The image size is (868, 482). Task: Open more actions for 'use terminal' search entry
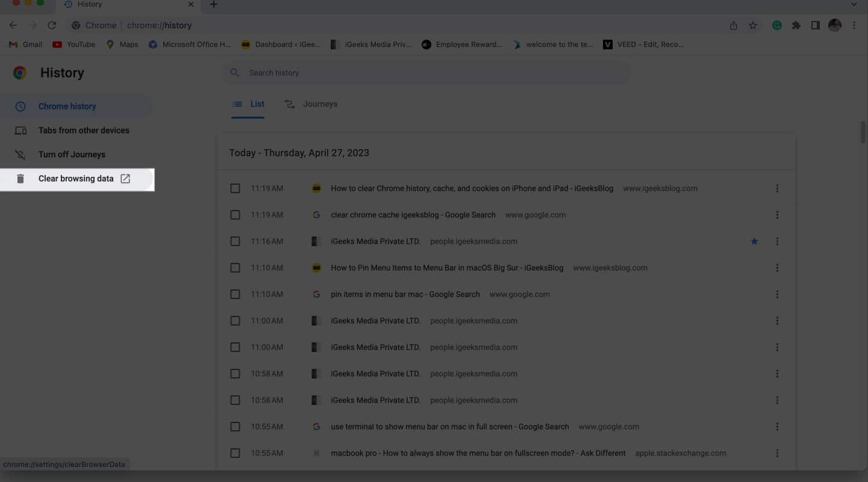(x=777, y=427)
